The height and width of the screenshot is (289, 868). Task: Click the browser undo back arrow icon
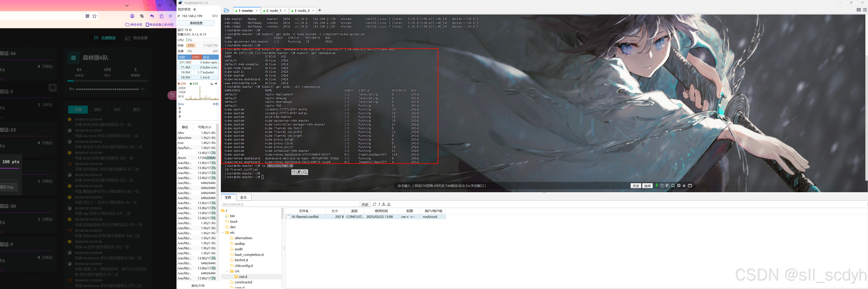pyautogui.click(x=152, y=16)
